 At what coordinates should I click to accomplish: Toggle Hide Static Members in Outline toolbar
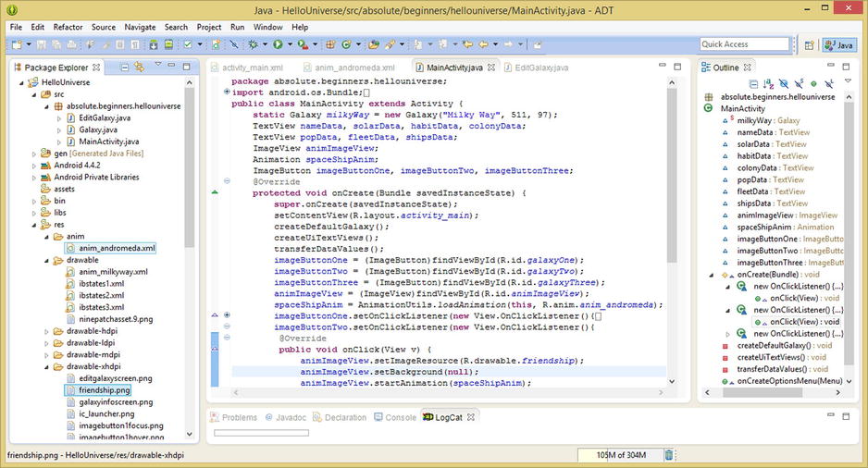[x=799, y=83]
